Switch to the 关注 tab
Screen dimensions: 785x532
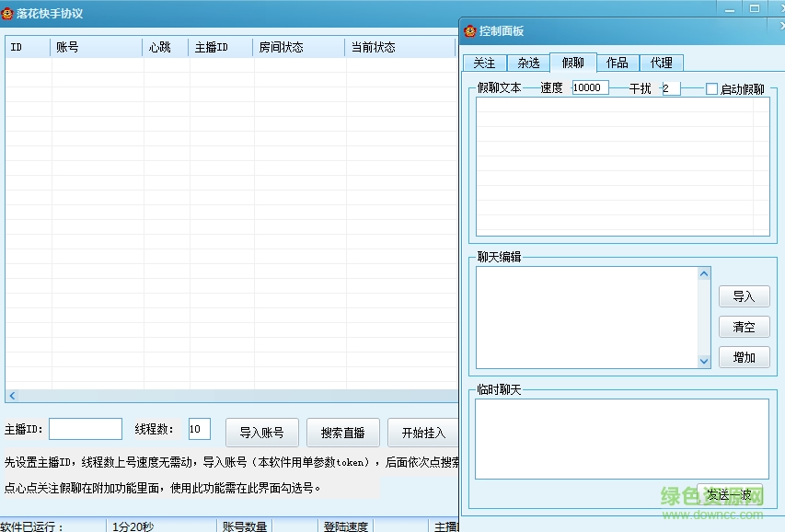(483, 63)
